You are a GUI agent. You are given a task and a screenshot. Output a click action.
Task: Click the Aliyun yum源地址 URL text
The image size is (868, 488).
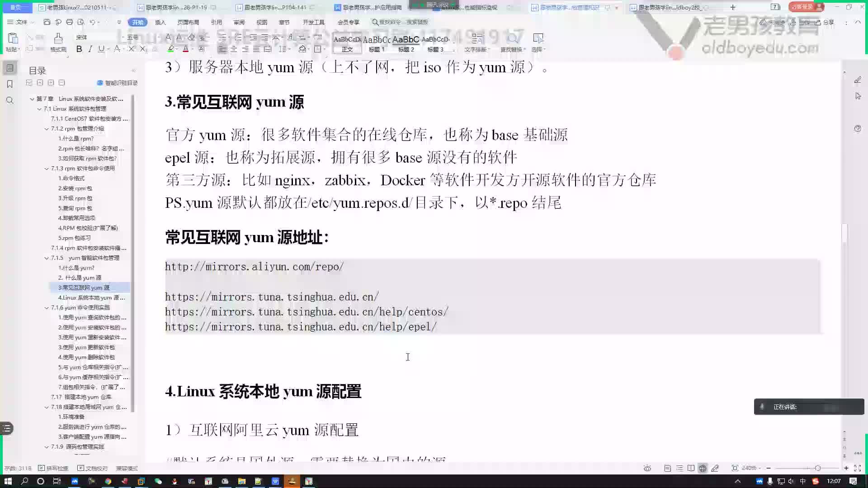point(254,266)
